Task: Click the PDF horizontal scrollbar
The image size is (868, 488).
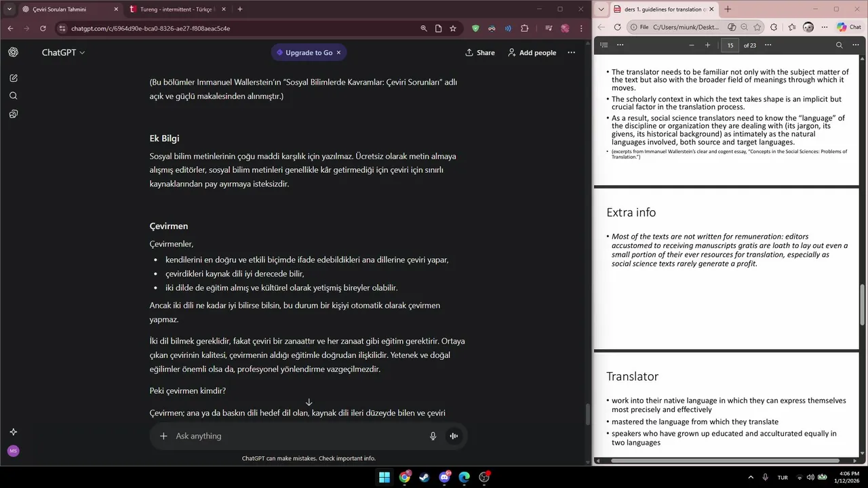Action: [x=724, y=460]
